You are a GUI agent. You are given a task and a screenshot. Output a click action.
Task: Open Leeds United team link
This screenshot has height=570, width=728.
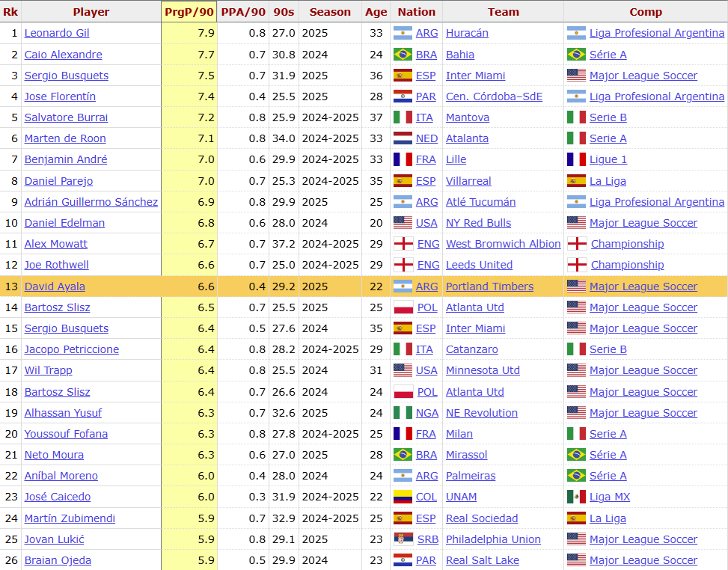point(479,265)
